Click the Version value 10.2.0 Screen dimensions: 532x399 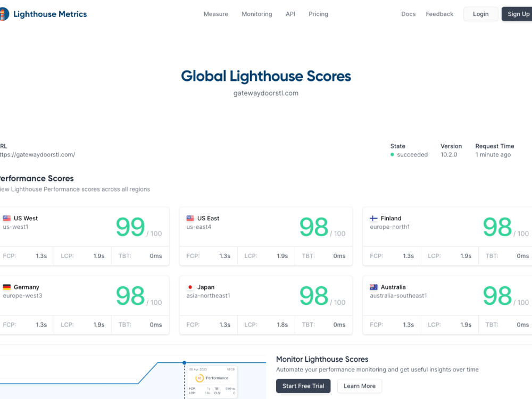tap(449, 155)
